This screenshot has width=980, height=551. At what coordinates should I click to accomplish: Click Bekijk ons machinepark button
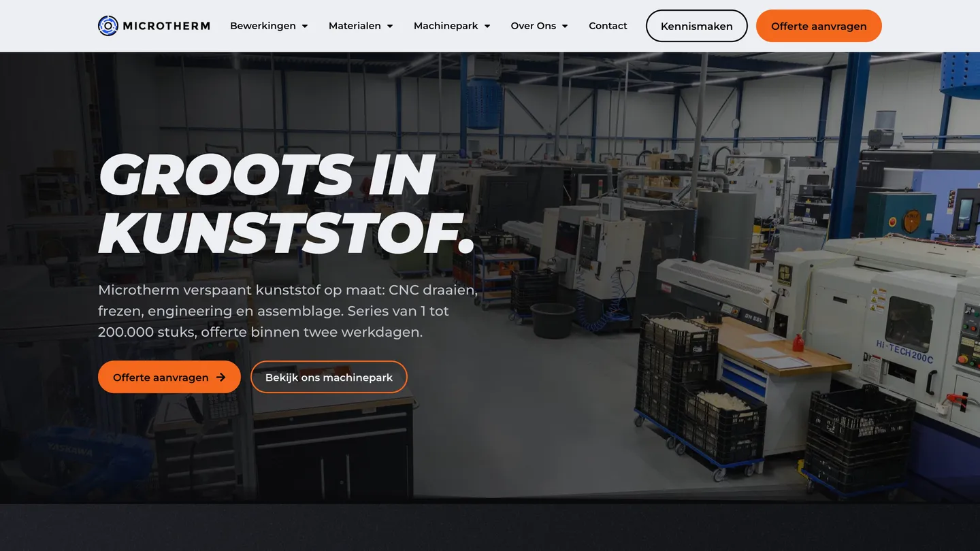coord(329,377)
